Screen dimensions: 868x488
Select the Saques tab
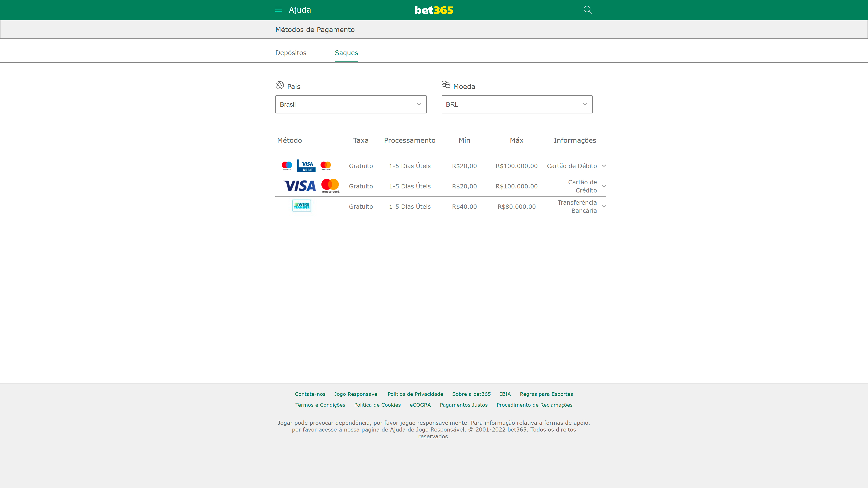click(x=346, y=53)
